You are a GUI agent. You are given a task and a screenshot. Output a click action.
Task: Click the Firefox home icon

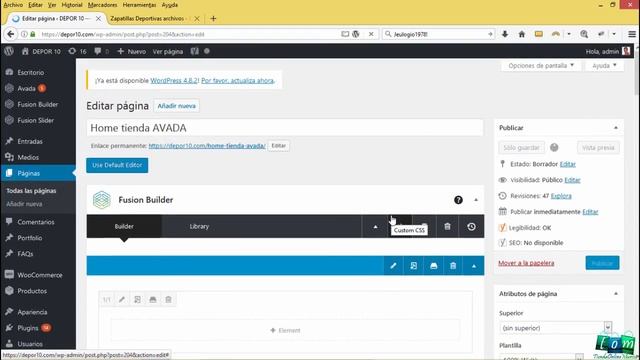[522, 34]
